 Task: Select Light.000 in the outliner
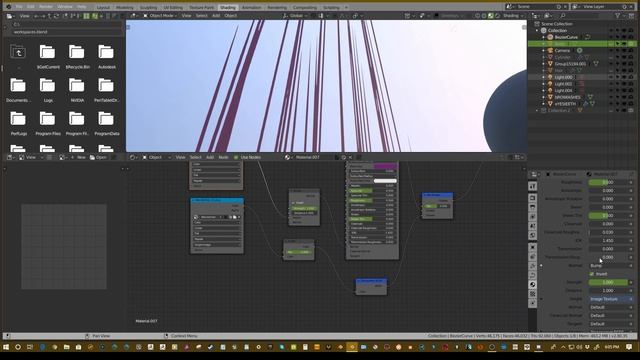(x=563, y=77)
